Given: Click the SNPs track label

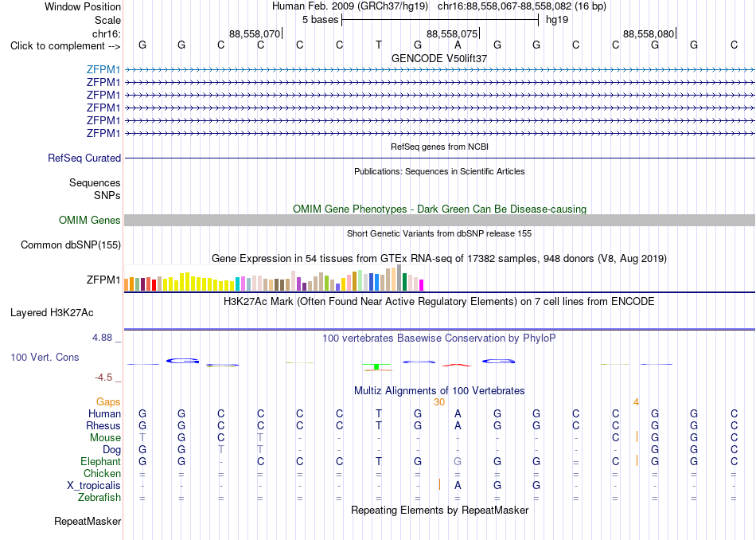Looking at the screenshot, I should click(x=107, y=195).
